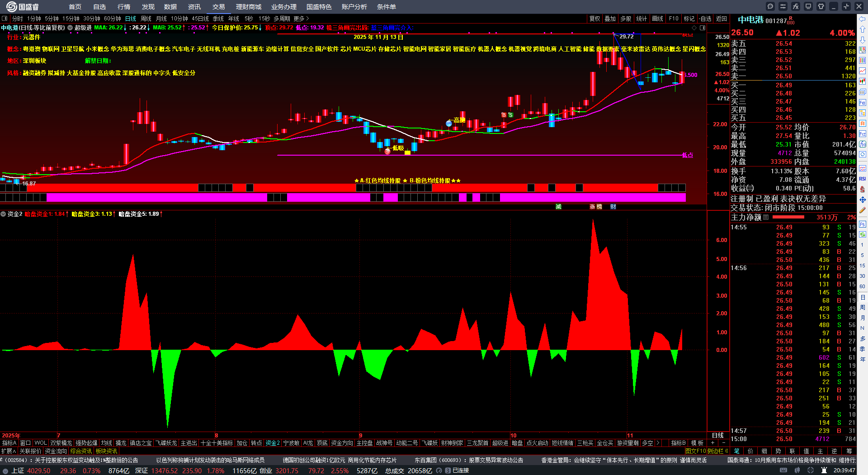Screen dimensions: 868x475
Task: Open the red line trend chart icon in sidebar
Action: 863,71
